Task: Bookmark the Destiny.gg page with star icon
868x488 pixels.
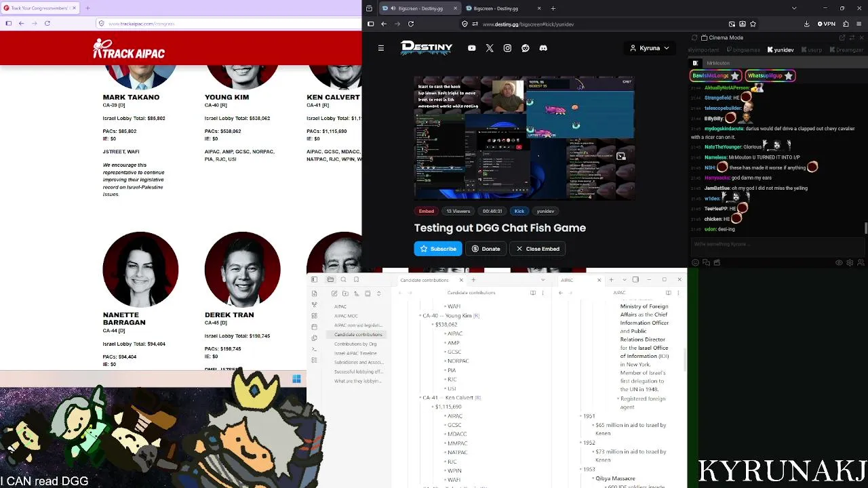Action: 753,24
